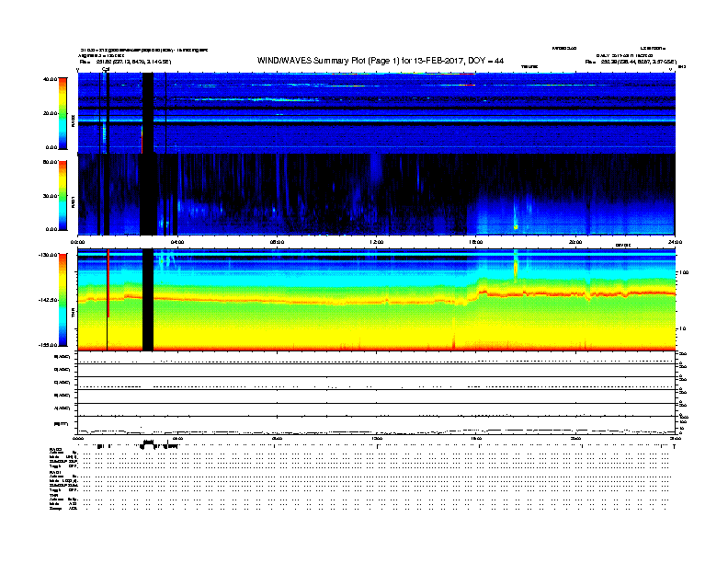
Task: Click the 100 frequency label beside TNR
Action: coord(684,272)
